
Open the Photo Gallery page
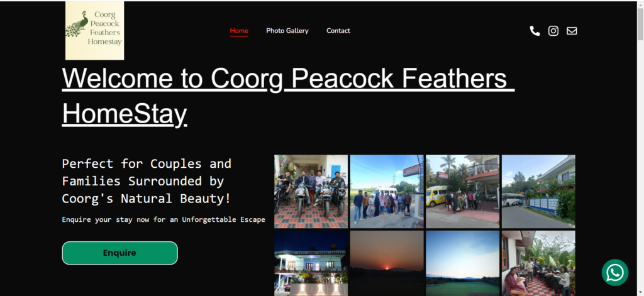(x=287, y=31)
